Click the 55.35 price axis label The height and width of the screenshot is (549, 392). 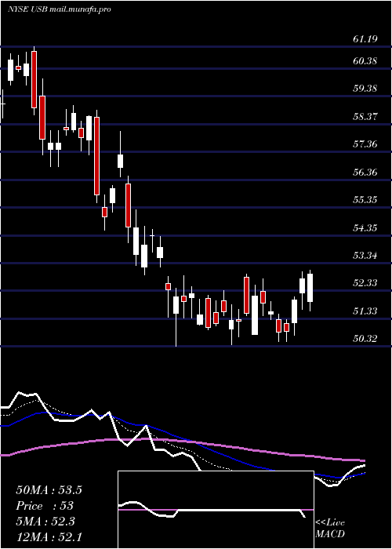(365, 200)
